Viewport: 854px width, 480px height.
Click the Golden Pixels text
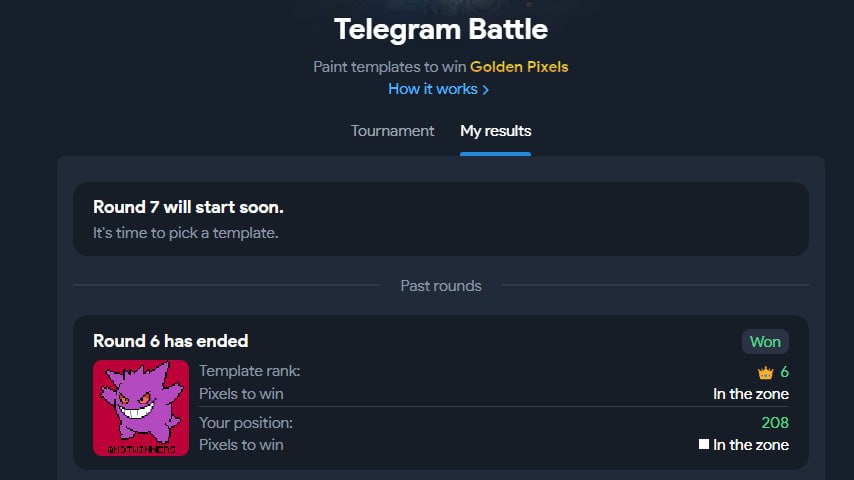(x=519, y=66)
